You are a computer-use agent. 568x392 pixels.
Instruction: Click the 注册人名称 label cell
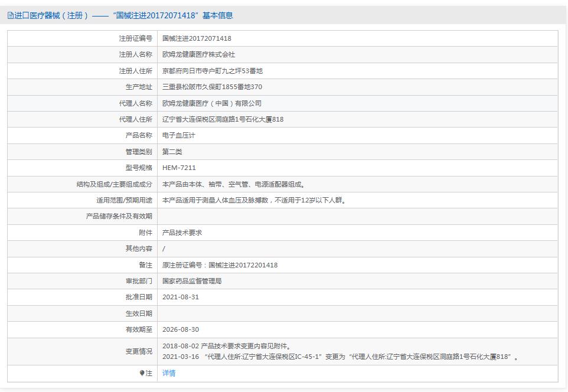[133, 54]
